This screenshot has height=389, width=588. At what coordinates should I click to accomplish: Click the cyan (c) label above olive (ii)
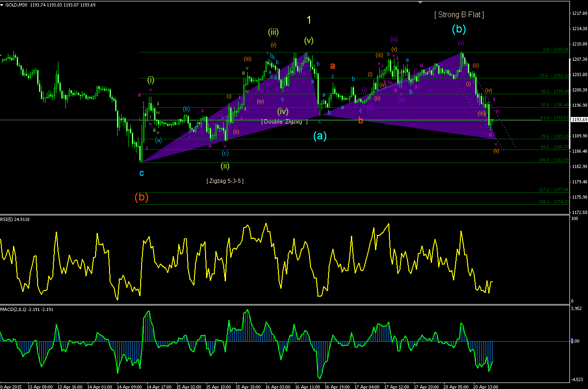[225, 153]
